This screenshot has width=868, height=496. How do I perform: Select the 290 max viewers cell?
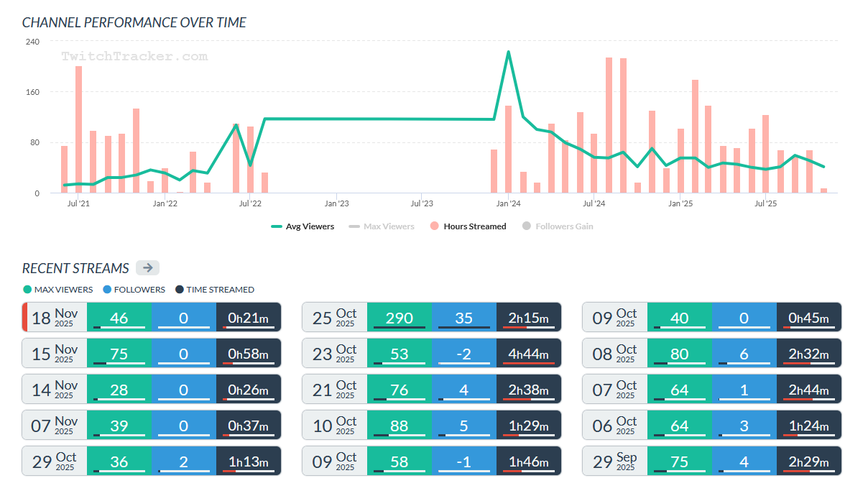point(400,317)
